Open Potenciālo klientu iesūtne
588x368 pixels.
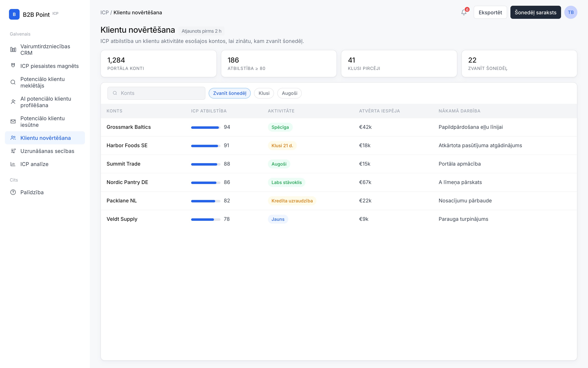(x=45, y=121)
